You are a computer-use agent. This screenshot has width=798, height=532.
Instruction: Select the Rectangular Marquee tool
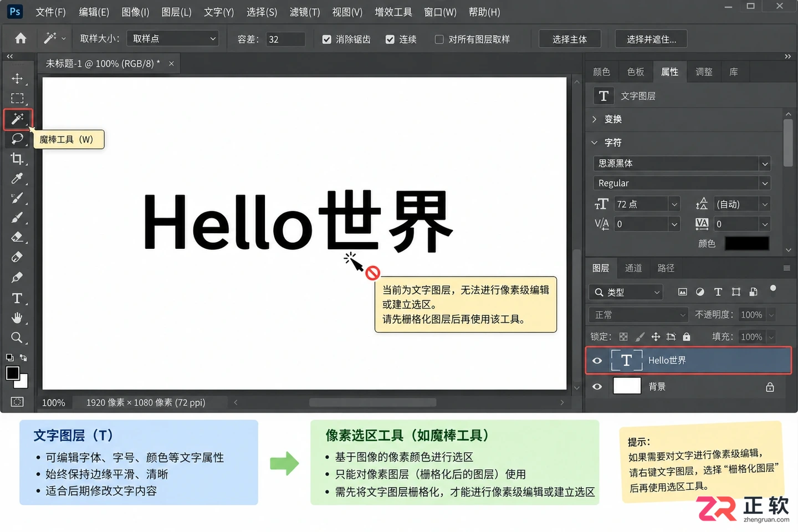coord(17,98)
